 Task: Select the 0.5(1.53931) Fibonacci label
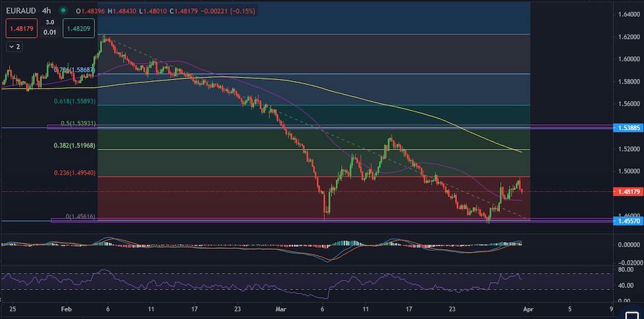point(78,123)
